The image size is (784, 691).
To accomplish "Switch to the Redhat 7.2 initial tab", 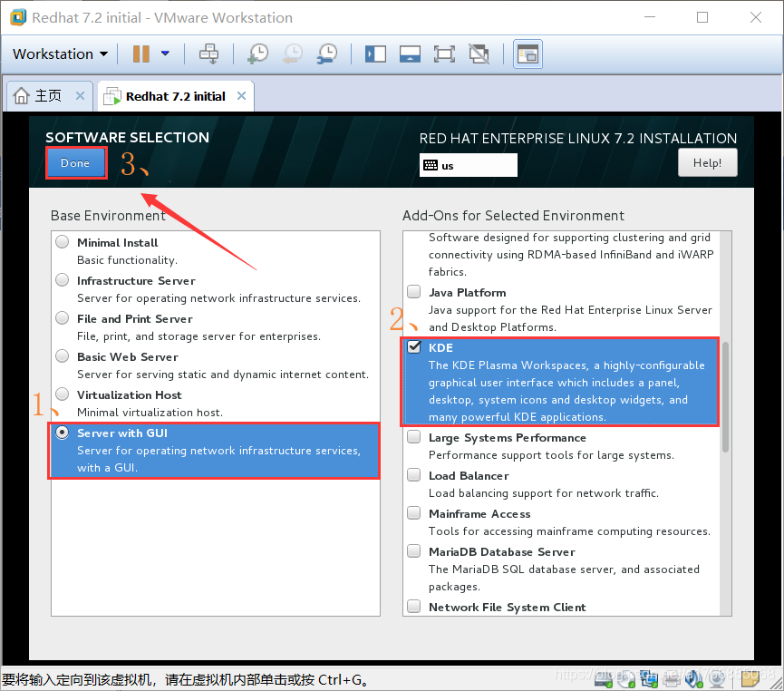I will tap(176, 96).
